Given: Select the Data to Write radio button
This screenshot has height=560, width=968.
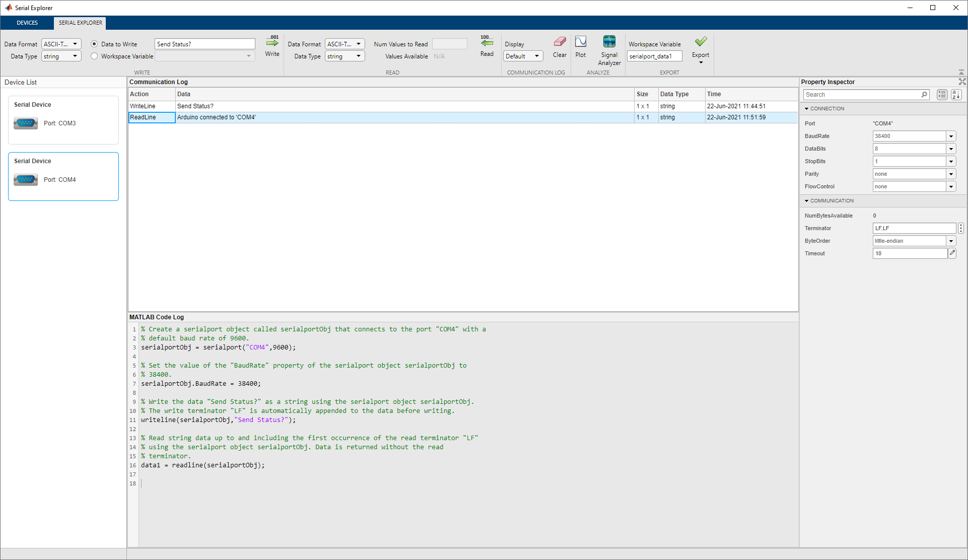Looking at the screenshot, I should [x=94, y=44].
